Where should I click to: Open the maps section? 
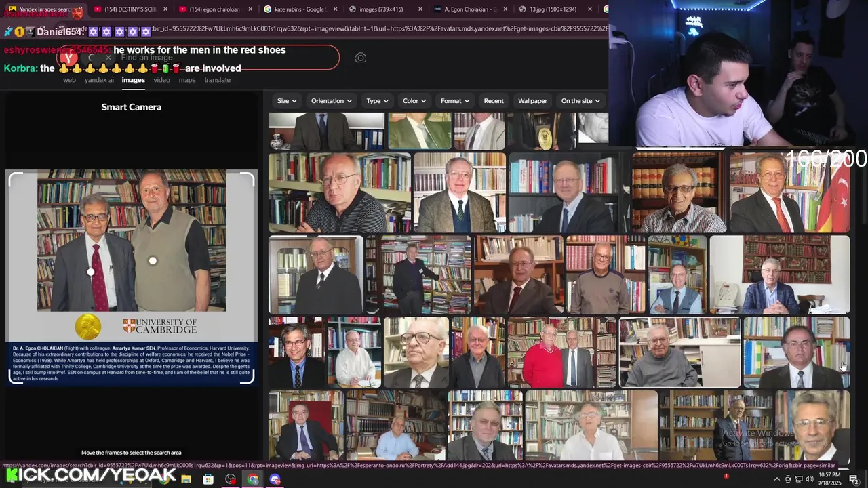pos(187,80)
